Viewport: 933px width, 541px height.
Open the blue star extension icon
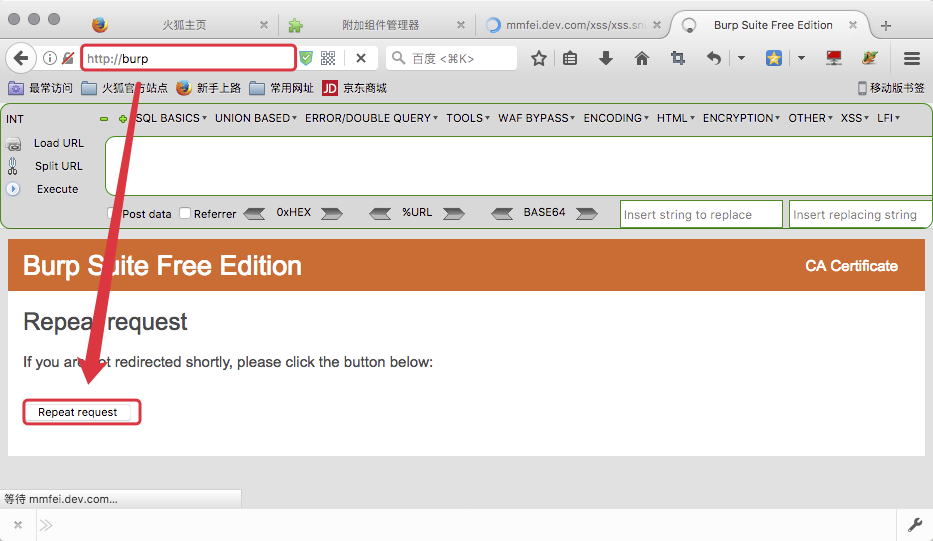pyautogui.click(x=774, y=58)
